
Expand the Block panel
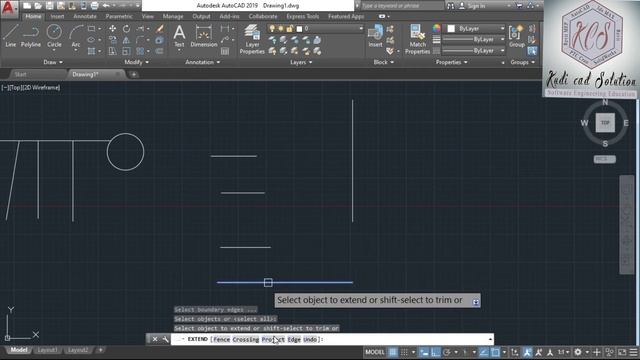pyautogui.click(x=384, y=62)
